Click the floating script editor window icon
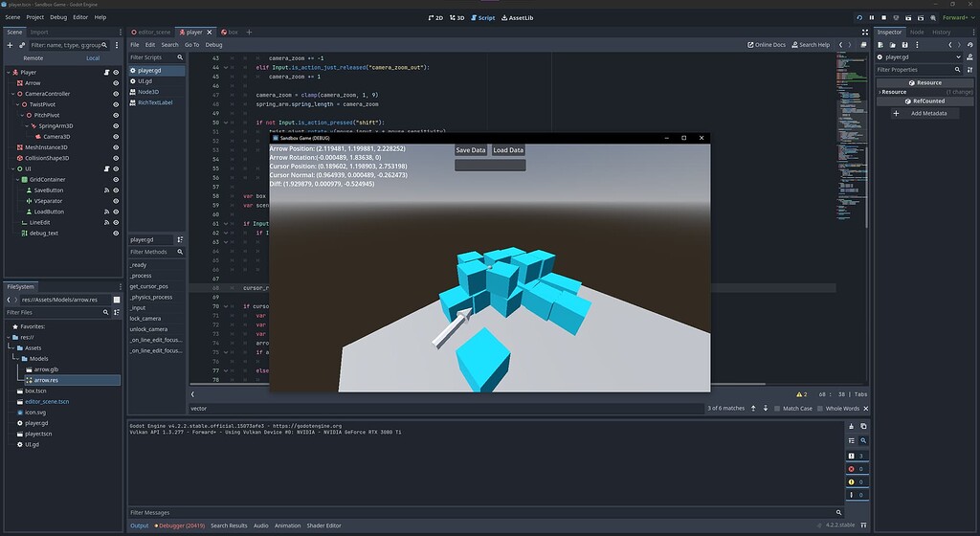 (x=864, y=45)
